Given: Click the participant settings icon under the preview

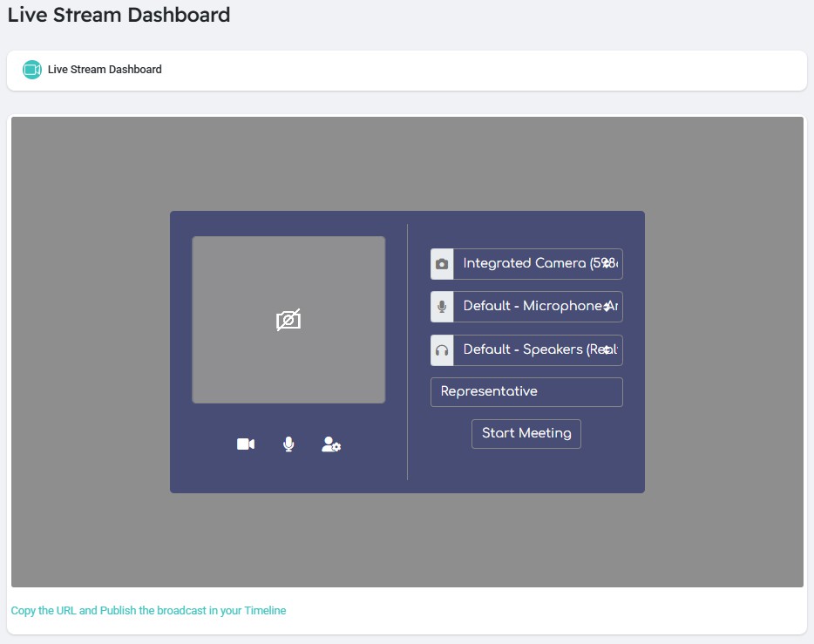Looking at the screenshot, I should [331, 444].
